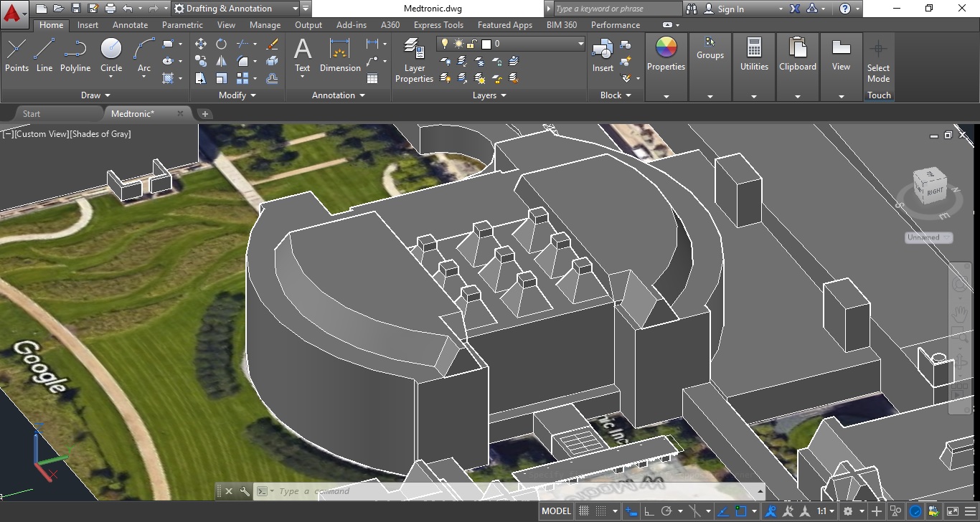The image size is (980, 522).
Task: Insert a Table from the Annotation panel
Action: 372,78
